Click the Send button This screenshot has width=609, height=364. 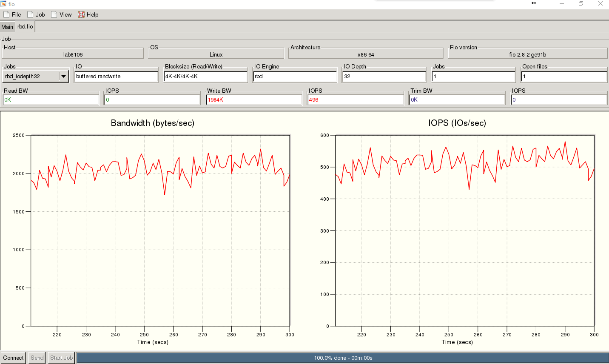coord(37,358)
